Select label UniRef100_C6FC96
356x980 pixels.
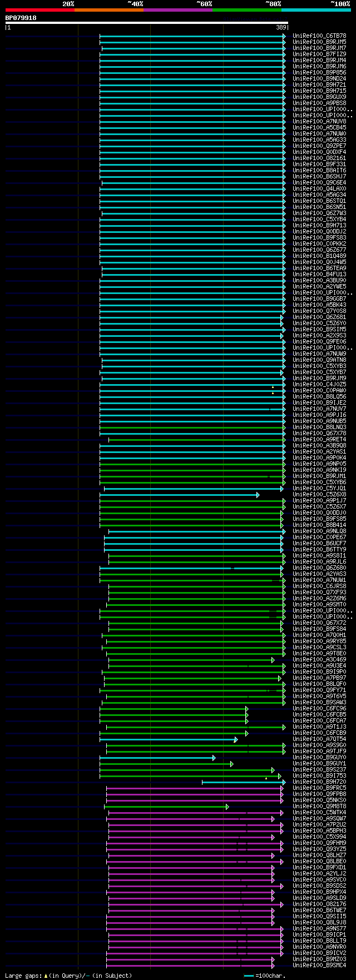319,708
